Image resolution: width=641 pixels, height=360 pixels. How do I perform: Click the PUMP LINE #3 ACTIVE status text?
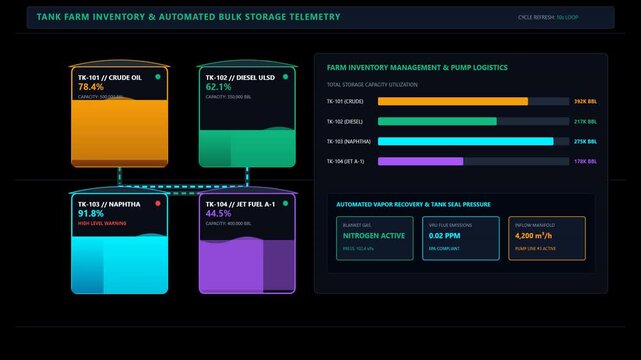[535, 248]
